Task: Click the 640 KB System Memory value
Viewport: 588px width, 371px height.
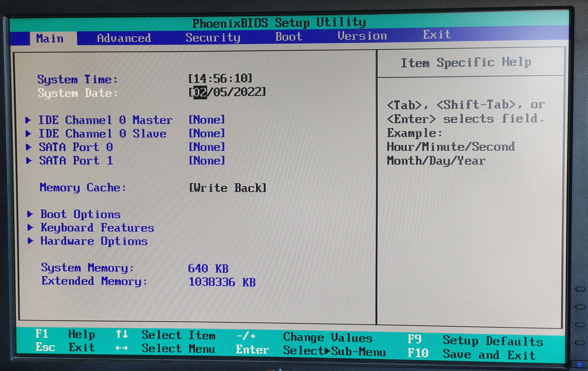Action: click(x=208, y=268)
